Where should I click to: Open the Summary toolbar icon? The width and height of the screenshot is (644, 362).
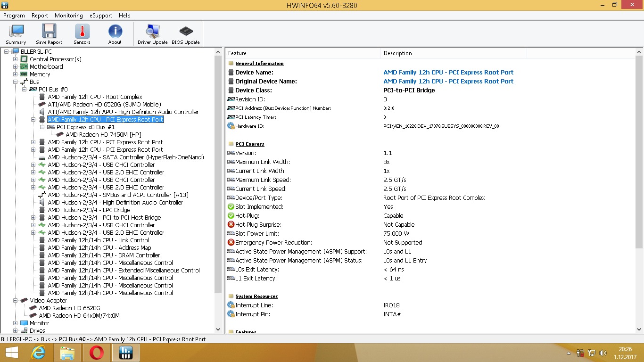pos(16,34)
